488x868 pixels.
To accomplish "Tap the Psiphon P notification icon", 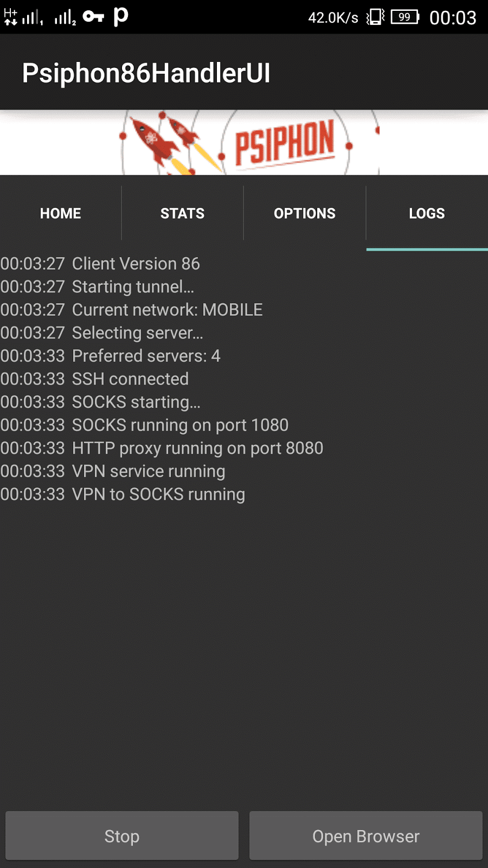I will click(121, 16).
